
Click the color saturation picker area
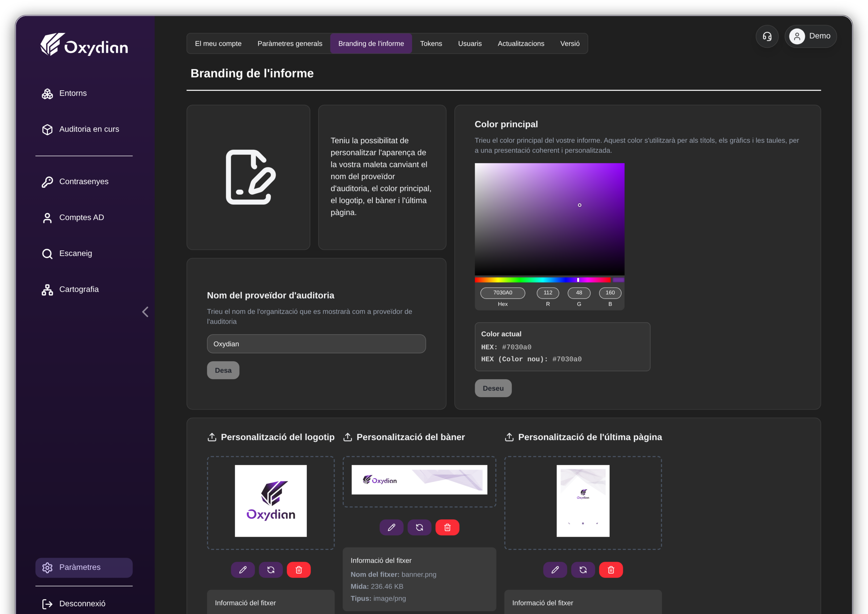(549, 219)
